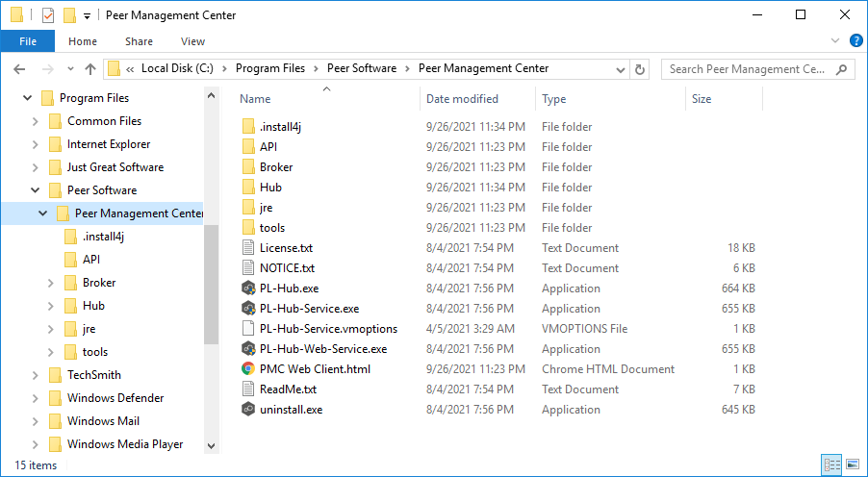Click the PL-Hub.exe application icon
868x477 pixels.
(x=248, y=289)
